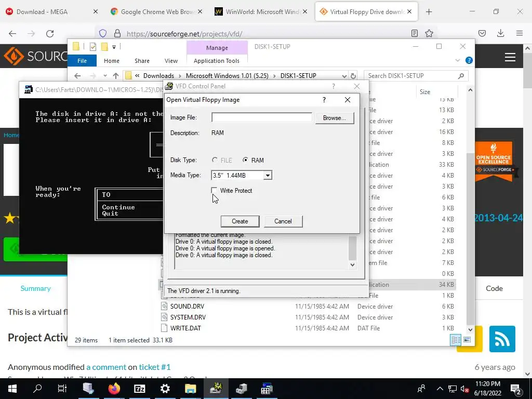This screenshot has width=532, height=399.
Task: Click Browse button for image file
Action: point(335,118)
